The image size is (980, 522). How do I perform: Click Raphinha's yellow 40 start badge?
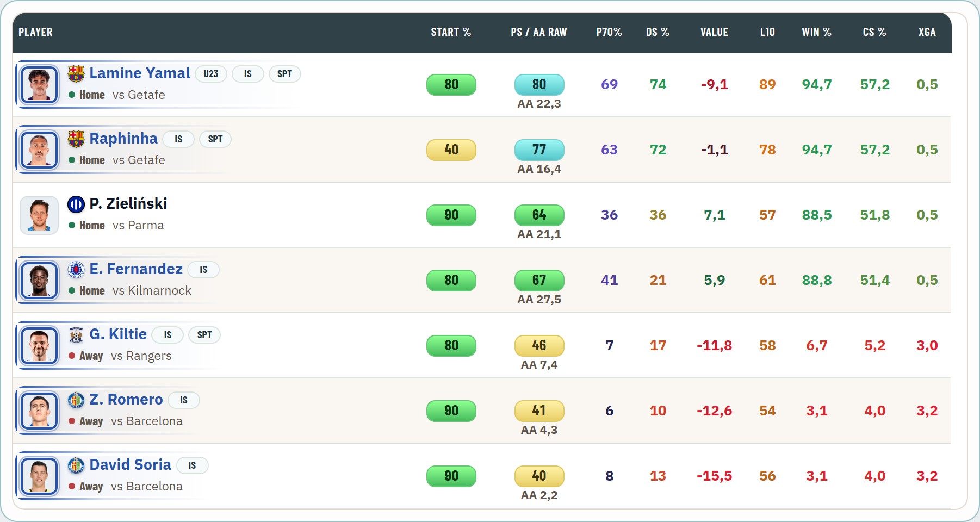pos(451,150)
